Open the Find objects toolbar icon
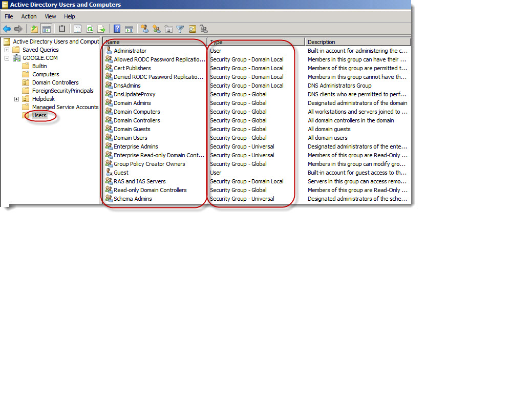 192,29
